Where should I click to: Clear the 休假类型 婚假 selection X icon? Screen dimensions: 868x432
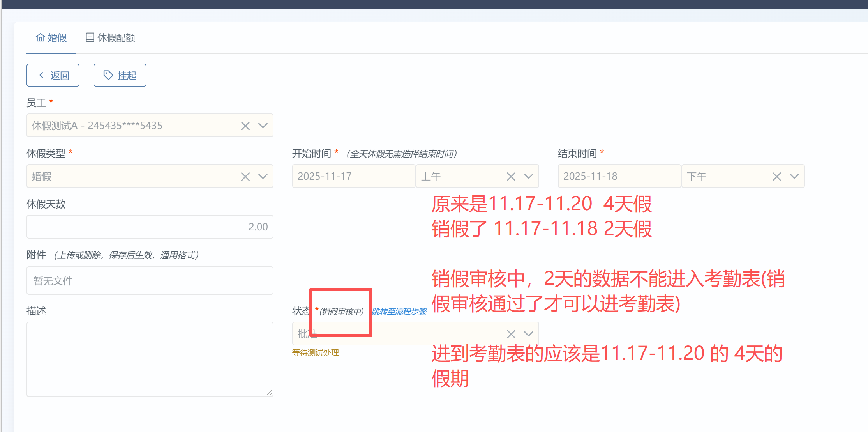click(x=245, y=177)
